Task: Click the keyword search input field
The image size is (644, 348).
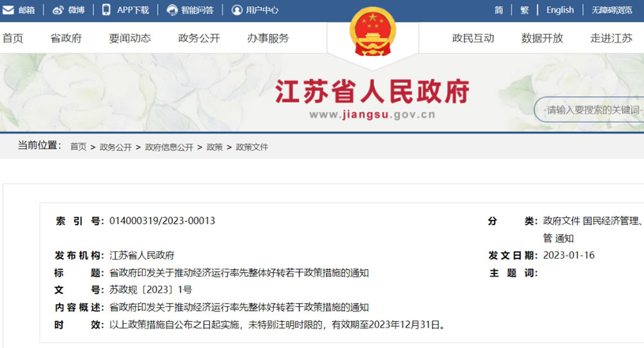Action: 589,109
